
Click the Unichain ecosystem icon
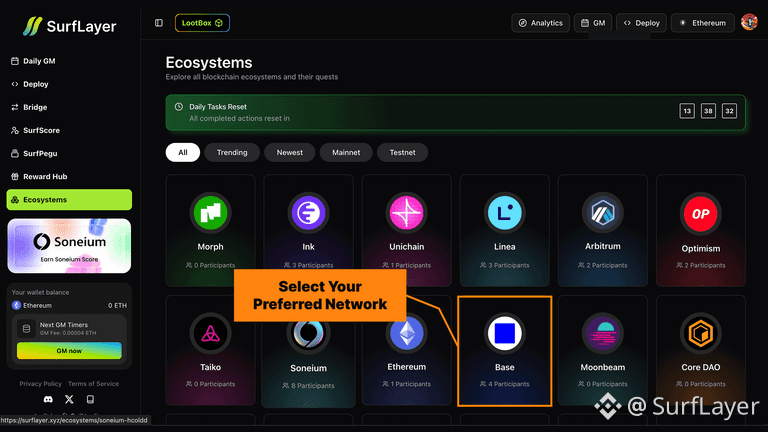pos(407,213)
